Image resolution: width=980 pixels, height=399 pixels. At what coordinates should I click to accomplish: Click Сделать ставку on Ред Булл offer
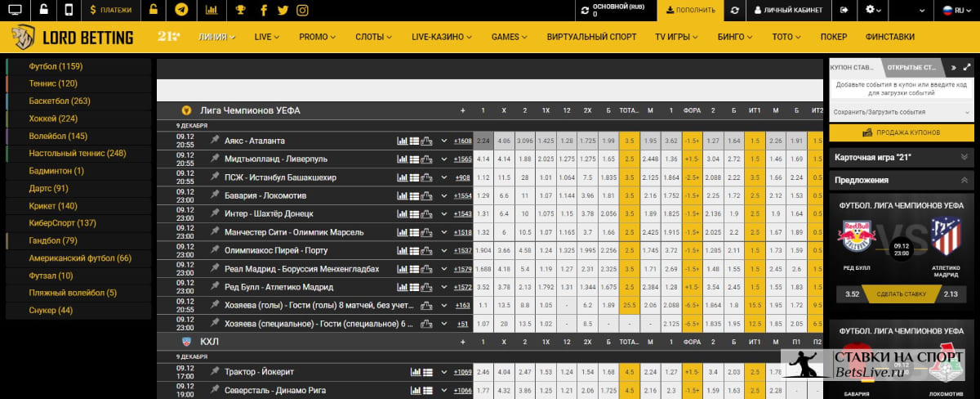[x=902, y=294]
